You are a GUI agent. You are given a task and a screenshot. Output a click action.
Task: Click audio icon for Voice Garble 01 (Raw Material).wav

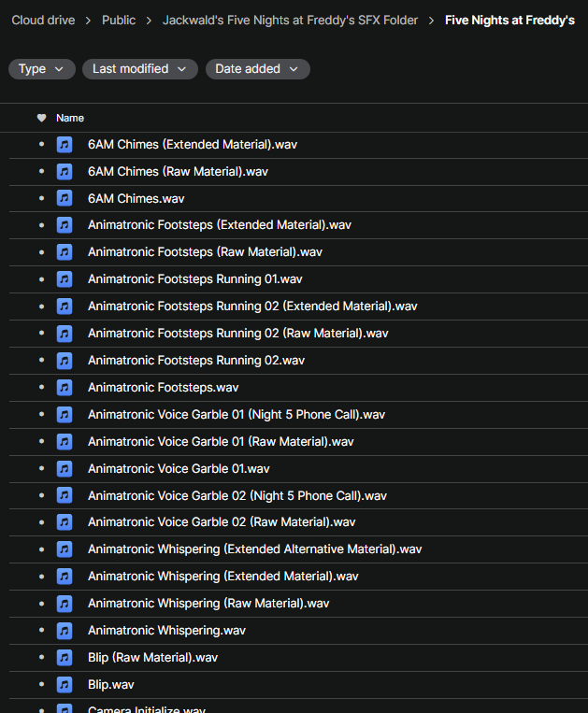[65, 441]
